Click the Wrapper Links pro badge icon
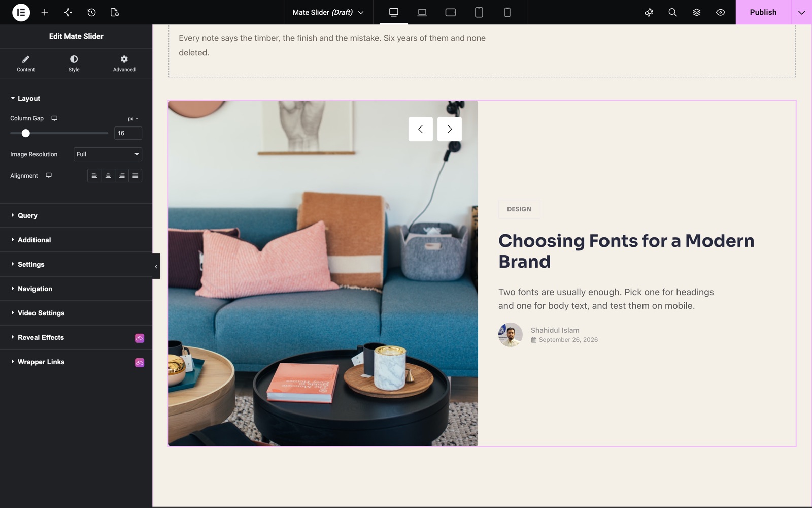812x508 pixels. pos(140,363)
